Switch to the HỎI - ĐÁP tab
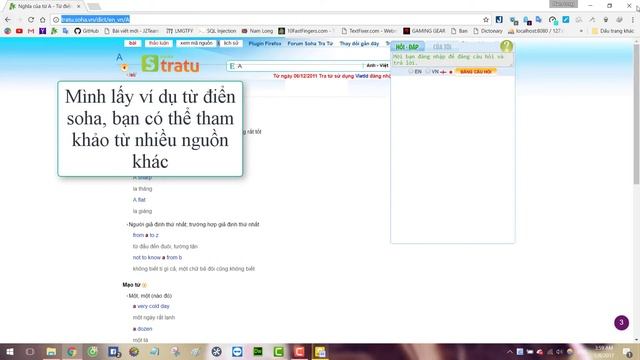640x360 pixels. 407,47
